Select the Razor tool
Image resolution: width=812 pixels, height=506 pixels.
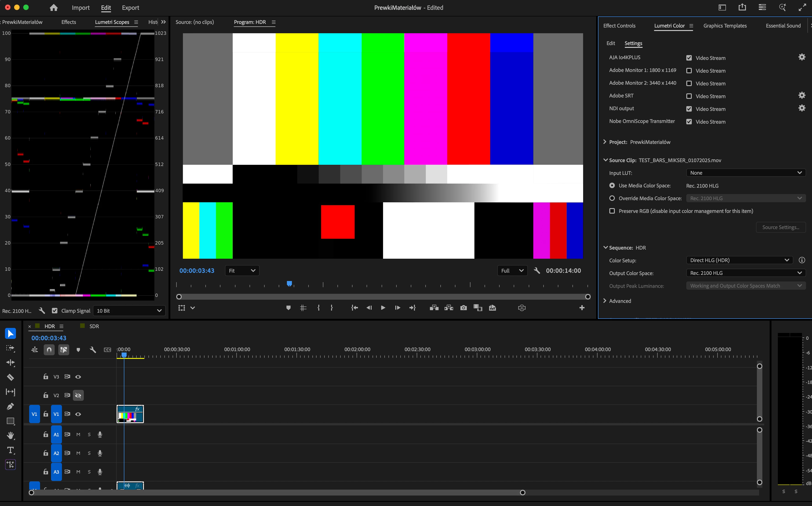pos(10,377)
